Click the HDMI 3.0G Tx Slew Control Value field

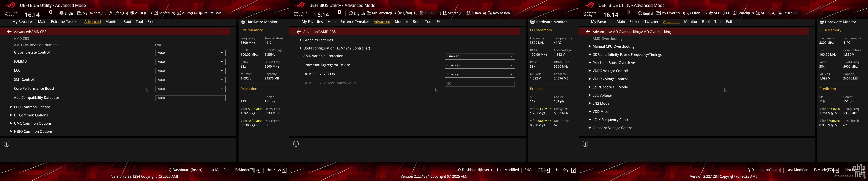coord(480,84)
